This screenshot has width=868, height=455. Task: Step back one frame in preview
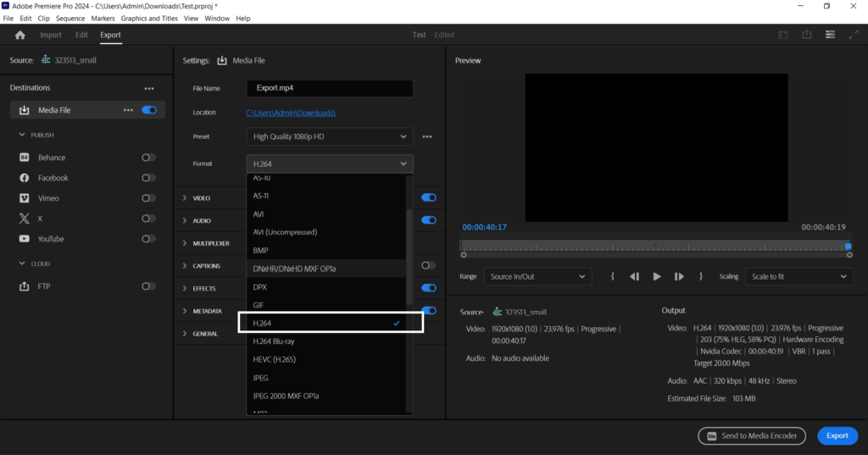coord(634,276)
